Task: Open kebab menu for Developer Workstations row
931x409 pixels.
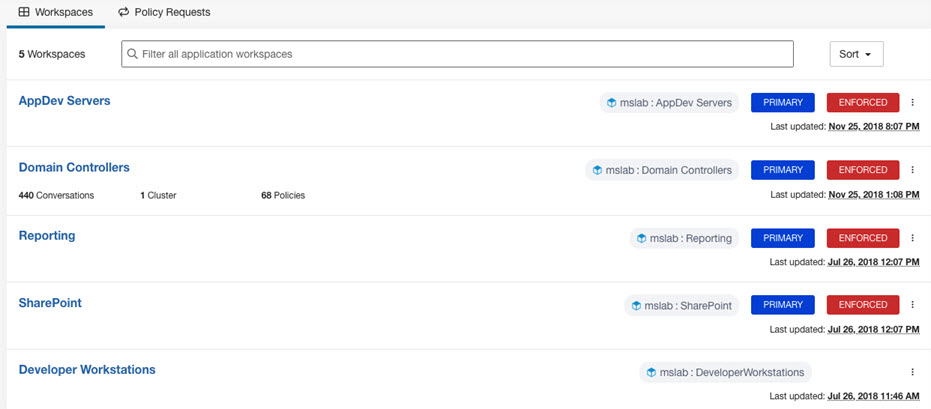Action: [x=913, y=372]
